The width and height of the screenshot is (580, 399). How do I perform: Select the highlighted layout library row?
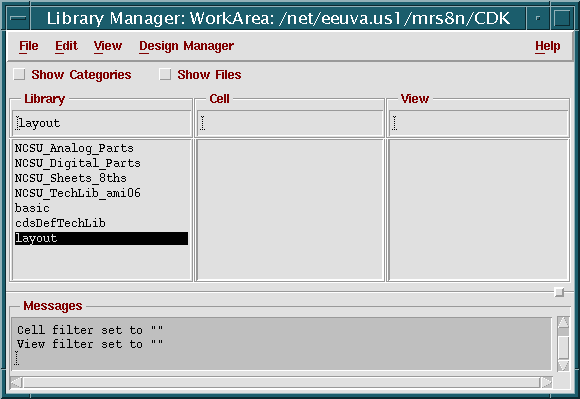[x=101, y=239]
